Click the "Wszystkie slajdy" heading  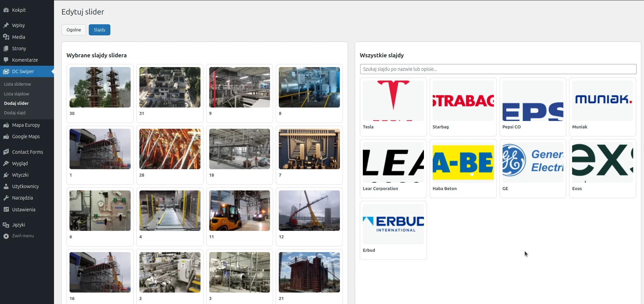382,55
